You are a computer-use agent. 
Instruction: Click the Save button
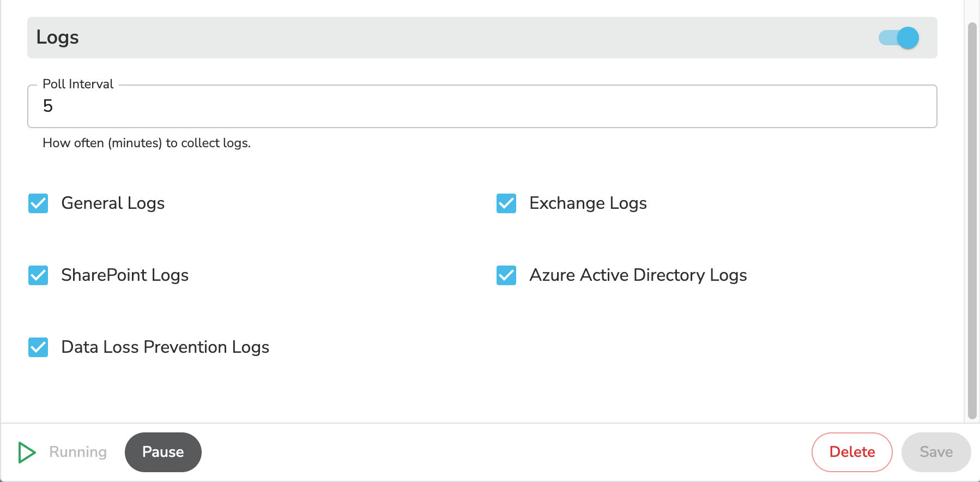936,452
